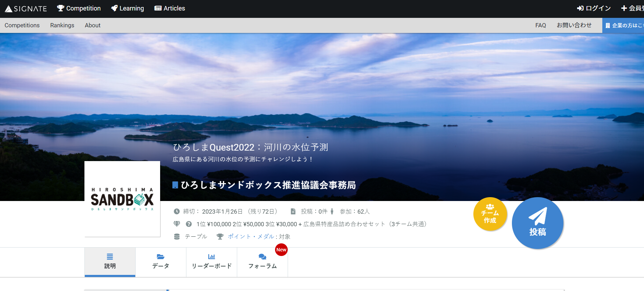The width and height of the screenshot is (644, 291).
Task: Switch to the リーダーボード tab
Action: point(212,262)
